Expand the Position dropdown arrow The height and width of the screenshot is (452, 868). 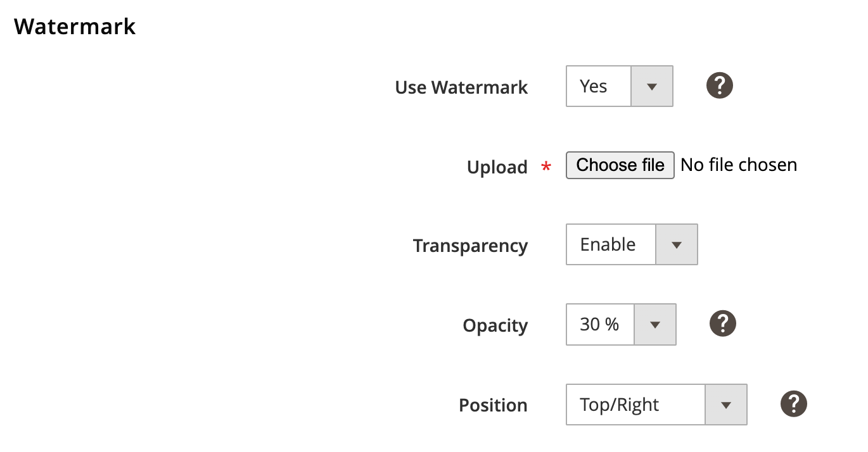click(x=726, y=405)
